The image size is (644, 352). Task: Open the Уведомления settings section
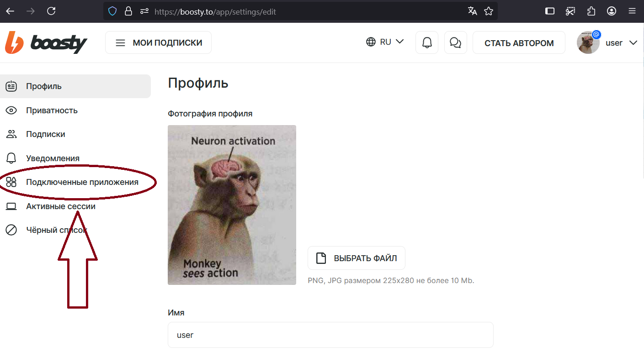(75, 158)
